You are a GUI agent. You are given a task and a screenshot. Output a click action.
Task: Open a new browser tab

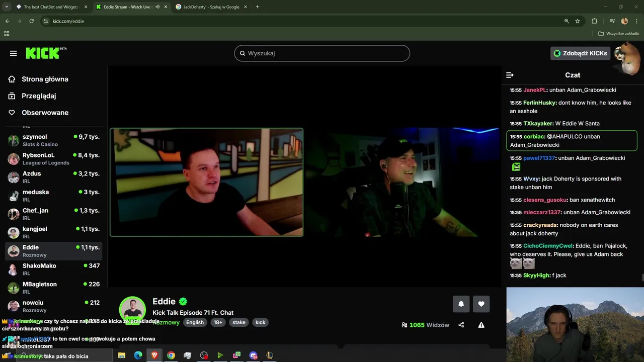258,7
